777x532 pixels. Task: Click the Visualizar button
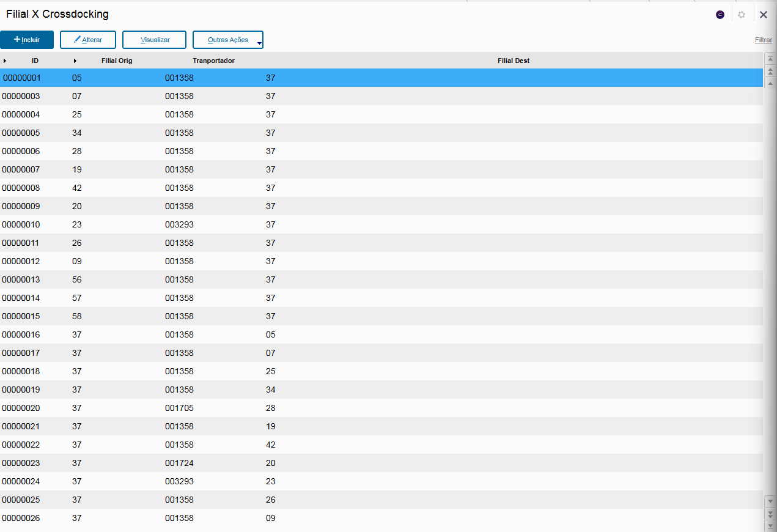(155, 40)
